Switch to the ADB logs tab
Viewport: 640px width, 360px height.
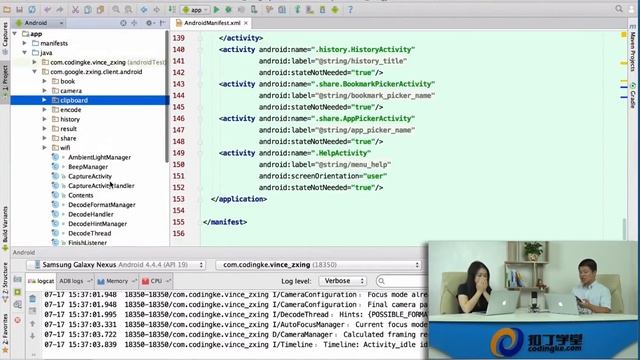(75, 281)
